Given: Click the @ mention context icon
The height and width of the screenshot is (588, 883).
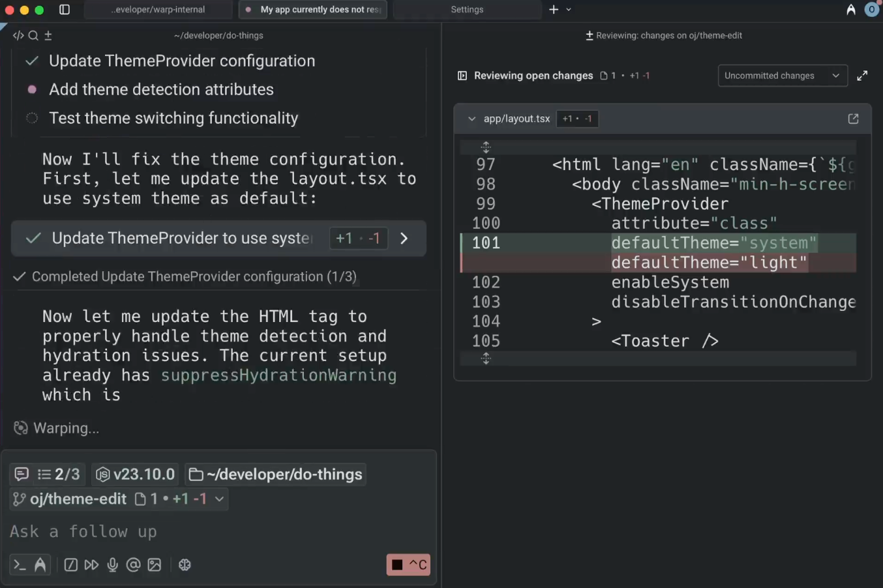Looking at the screenshot, I should point(133,565).
